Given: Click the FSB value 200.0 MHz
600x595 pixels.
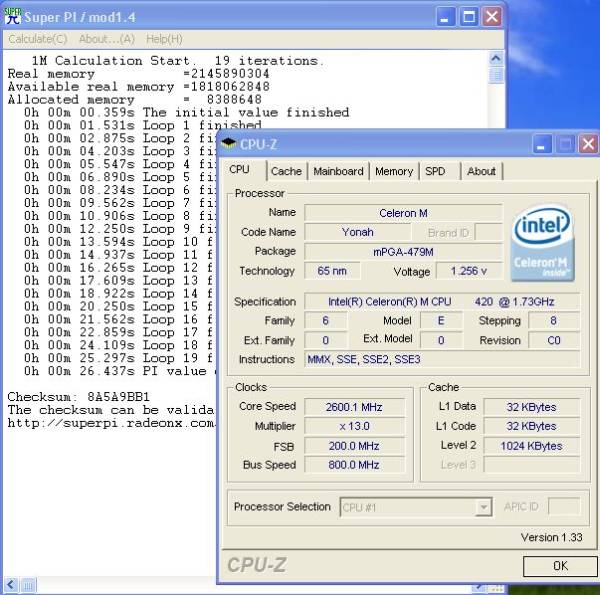Looking at the screenshot, I should coord(354,446).
